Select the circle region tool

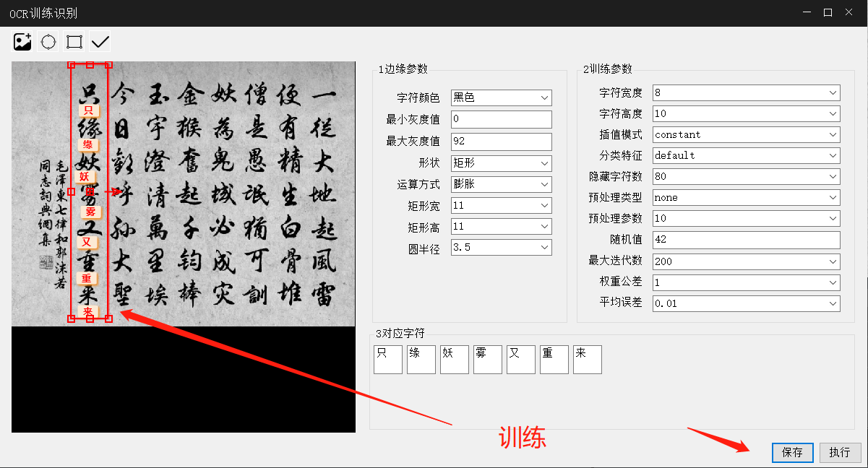48,42
